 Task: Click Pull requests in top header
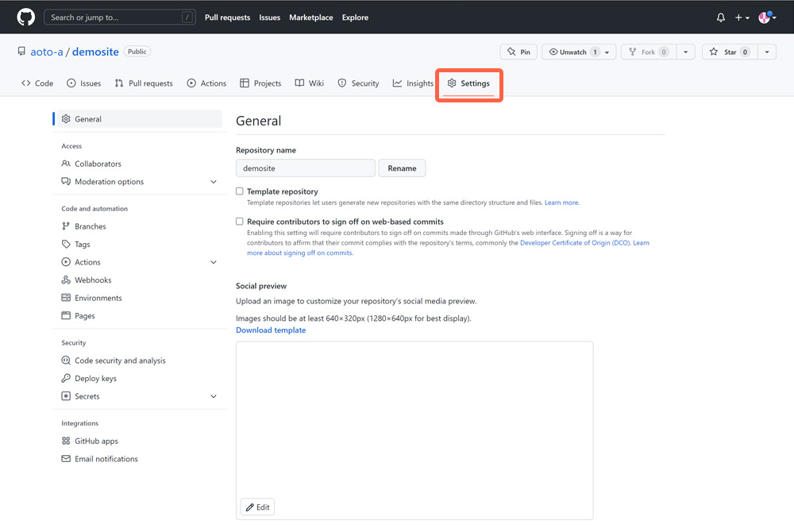227,17
